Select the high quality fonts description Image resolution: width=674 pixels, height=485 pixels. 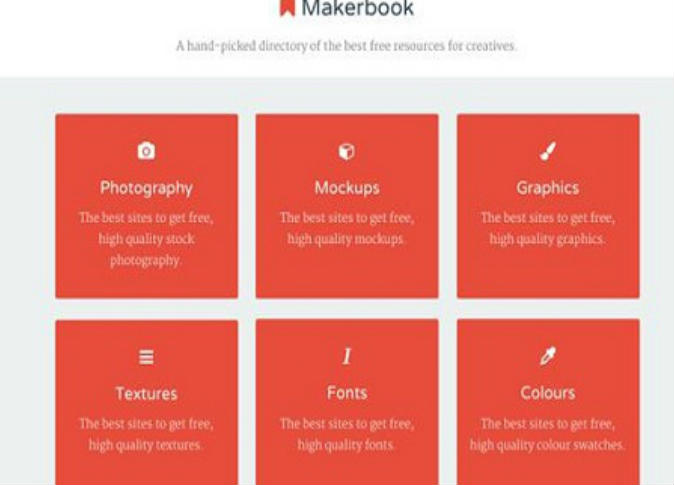click(347, 434)
